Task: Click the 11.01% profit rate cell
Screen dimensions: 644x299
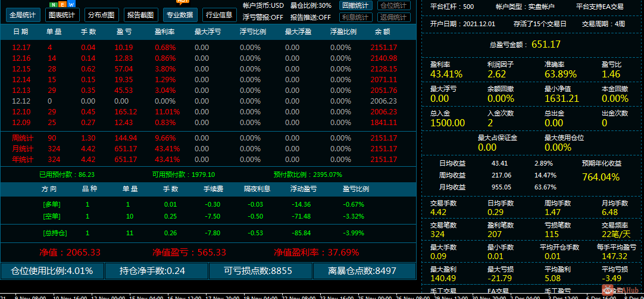Action: [167, 111]
